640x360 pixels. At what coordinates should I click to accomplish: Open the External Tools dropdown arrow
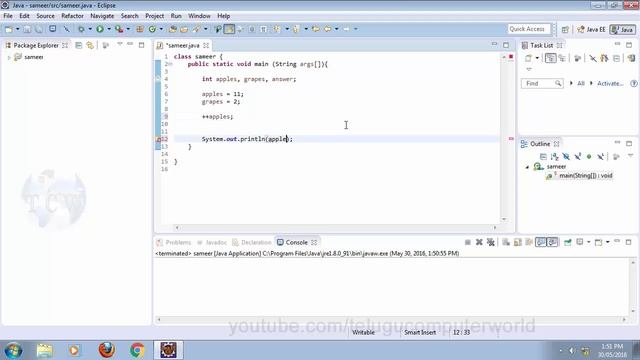(128, 29)
